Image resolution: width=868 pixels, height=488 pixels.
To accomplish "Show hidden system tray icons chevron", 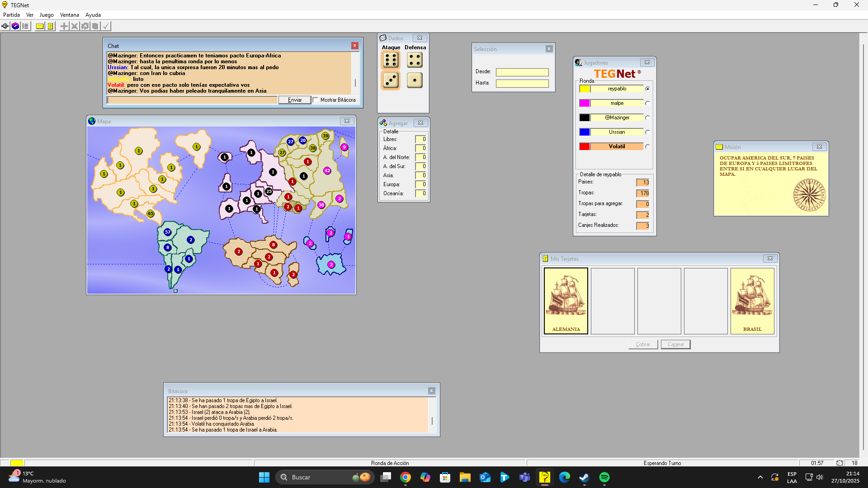I will 760,477.
